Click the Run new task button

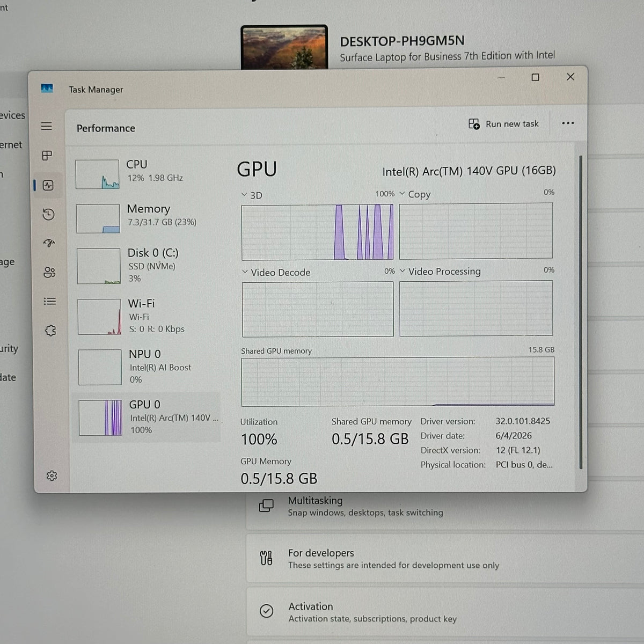coord(503,124)
